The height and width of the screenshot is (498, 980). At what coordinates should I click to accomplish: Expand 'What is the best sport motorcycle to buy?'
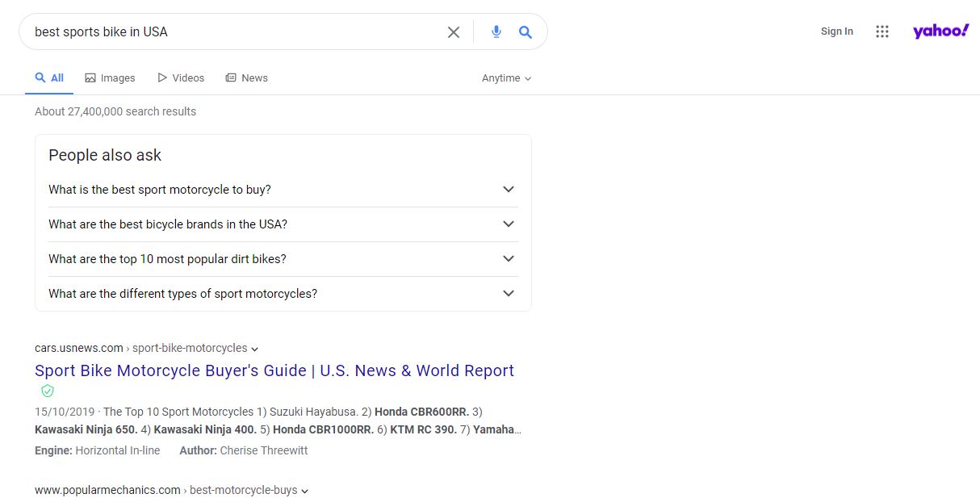click(283, 190)
